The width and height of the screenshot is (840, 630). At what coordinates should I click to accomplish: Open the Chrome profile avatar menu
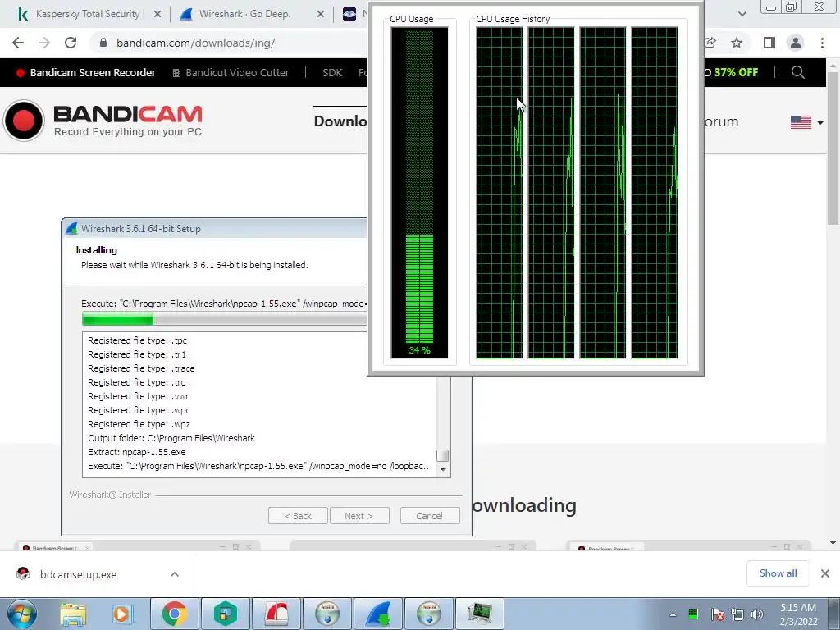(796, 43)
